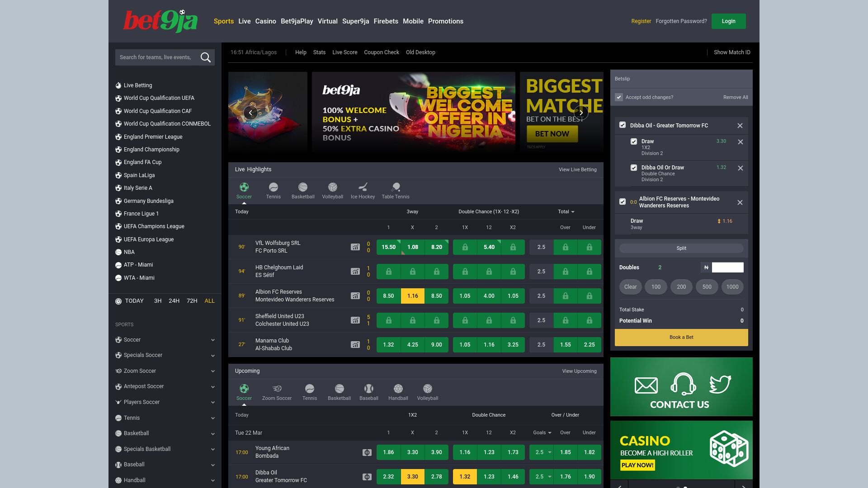Open the Goals dropdown in Upcoming

tap(542, 432)
